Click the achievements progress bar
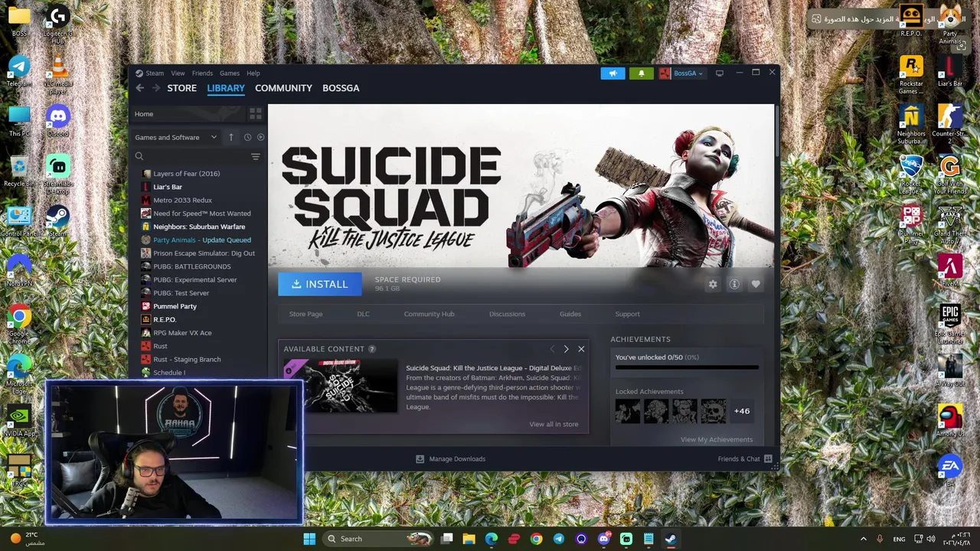 pyautogui.click(x=687, y=367)
